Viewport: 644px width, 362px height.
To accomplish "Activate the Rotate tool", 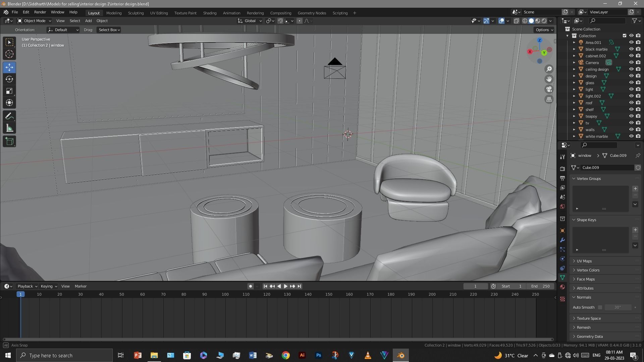I will [9, 79].
